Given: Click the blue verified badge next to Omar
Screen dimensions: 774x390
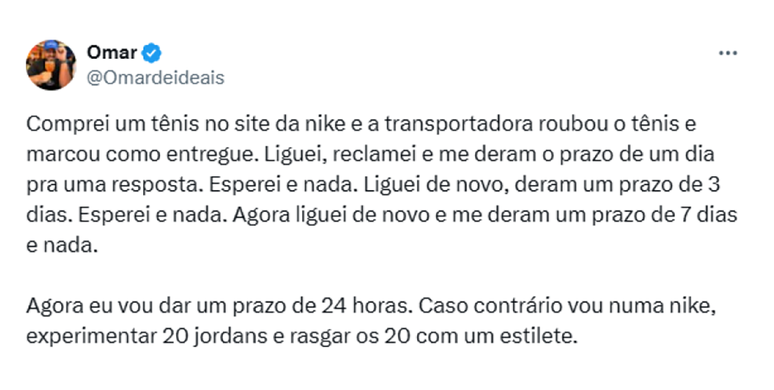Looking at the screenshot, I should (x=152, y=53).
